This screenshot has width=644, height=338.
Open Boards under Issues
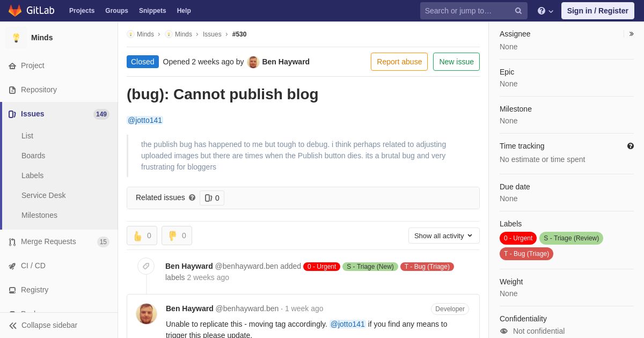(x=33, y=156)
